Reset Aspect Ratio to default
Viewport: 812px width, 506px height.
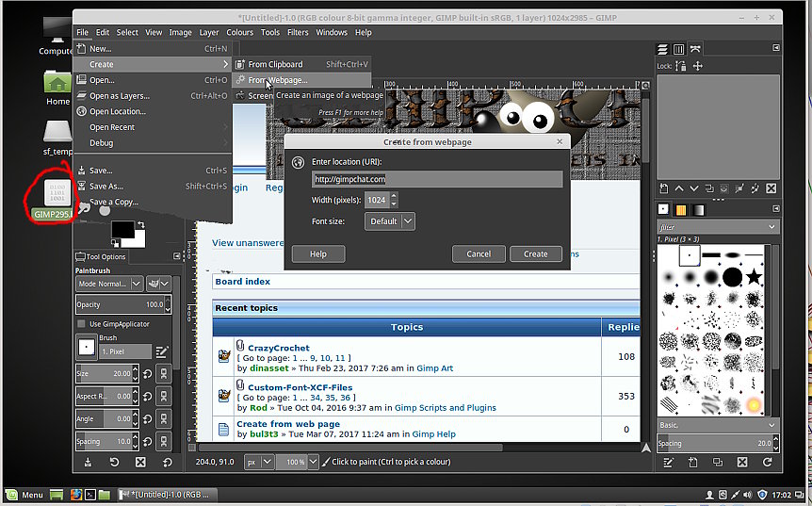coord(147,396)
